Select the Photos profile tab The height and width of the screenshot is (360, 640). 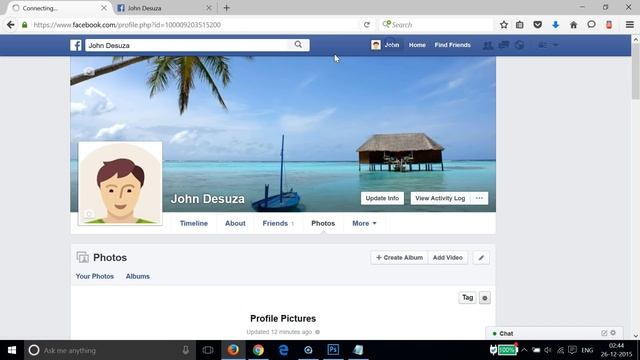[323, 223]
